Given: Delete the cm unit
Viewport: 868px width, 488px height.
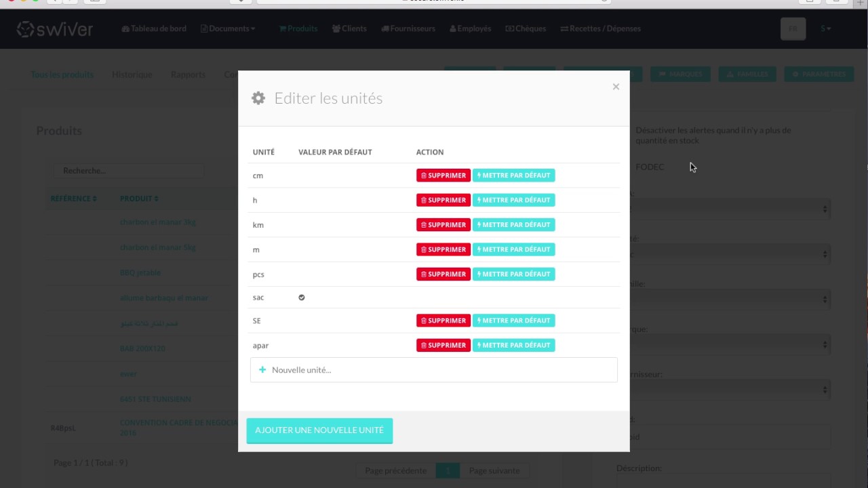Looking at the screenshot, I should 443,176.
